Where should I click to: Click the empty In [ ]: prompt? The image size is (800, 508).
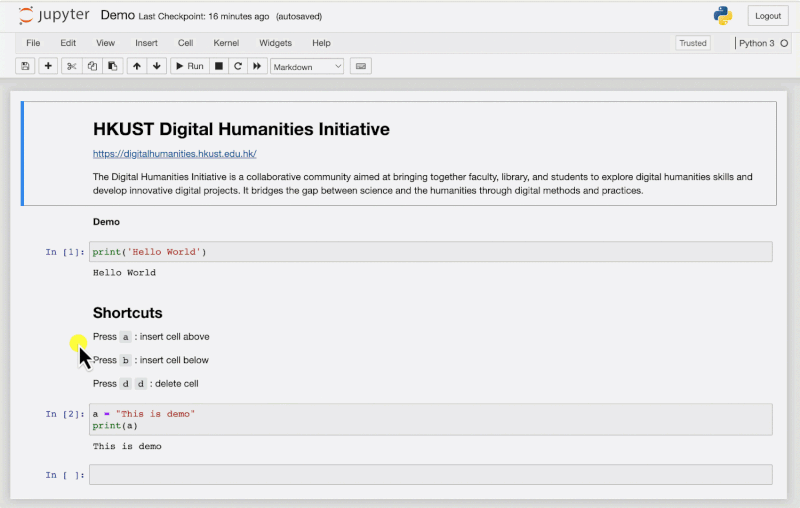coord(65,475)
